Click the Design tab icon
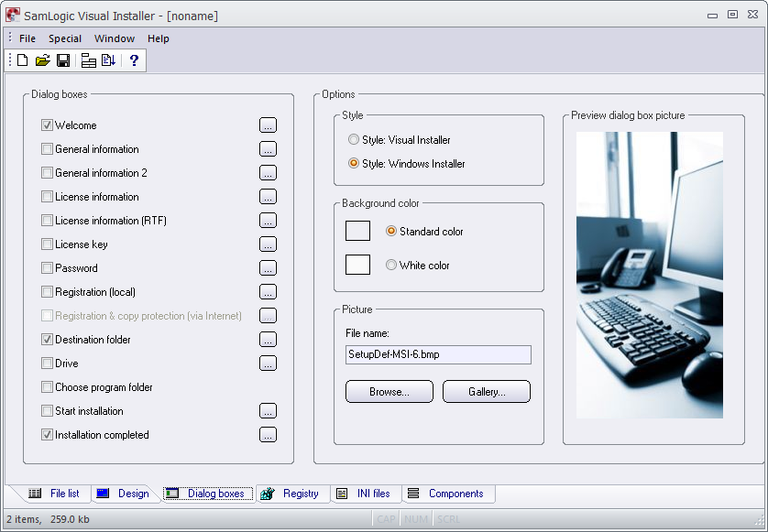Image resolution: width=768 pixels, height=532 pixels. (103, 494)
